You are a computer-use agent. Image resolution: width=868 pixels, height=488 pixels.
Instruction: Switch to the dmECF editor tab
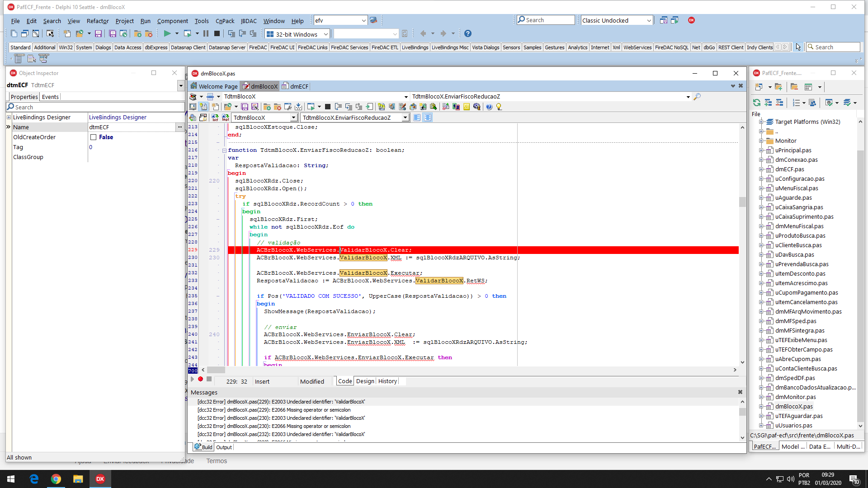coord(295,86)
